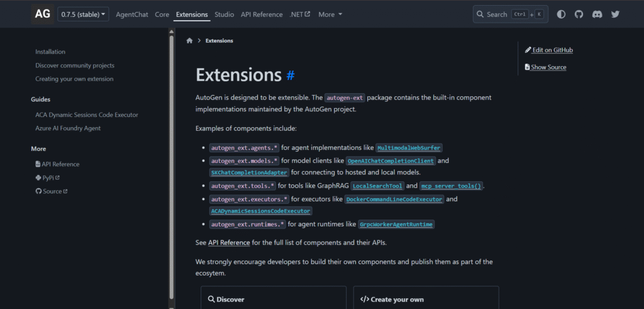Click Edit on GitHub

pos(548,50)
